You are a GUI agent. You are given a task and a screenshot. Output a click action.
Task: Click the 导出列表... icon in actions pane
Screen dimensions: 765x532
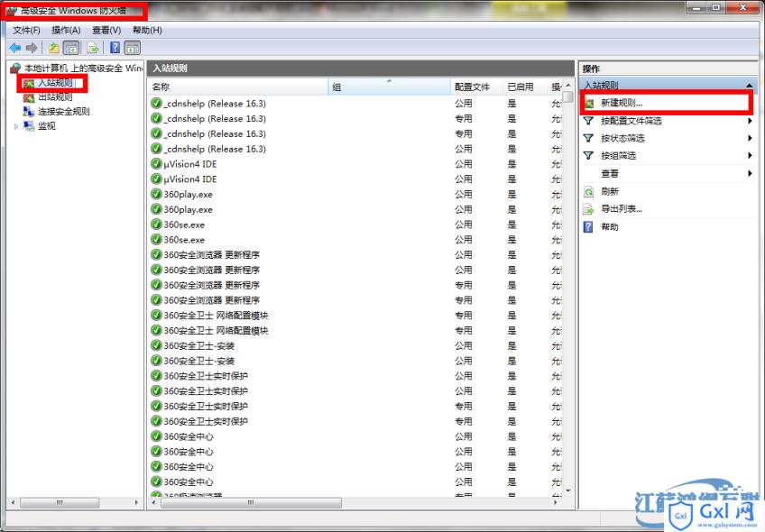click(x=589, y=209)
